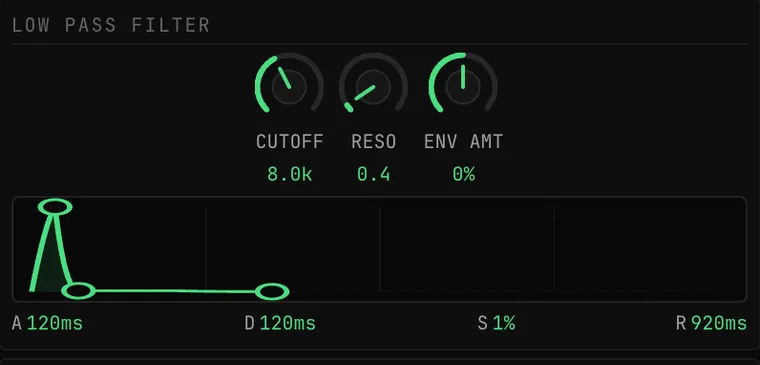Click the LOW PASS FILTER heading
The image size is (760, 365).
[x=111, y=25]
